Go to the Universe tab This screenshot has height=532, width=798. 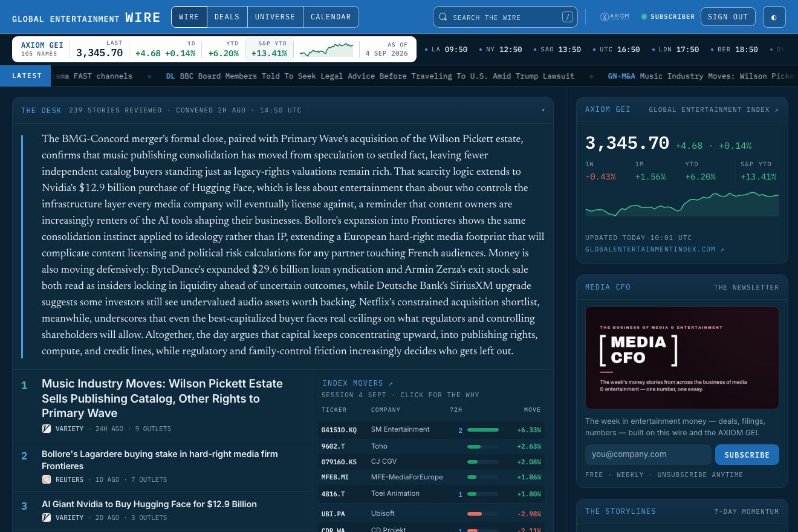275,17
